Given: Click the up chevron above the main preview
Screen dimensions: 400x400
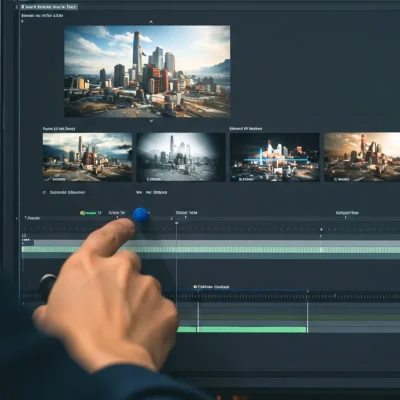Looking at the screenshot, I should click(151, 22).
